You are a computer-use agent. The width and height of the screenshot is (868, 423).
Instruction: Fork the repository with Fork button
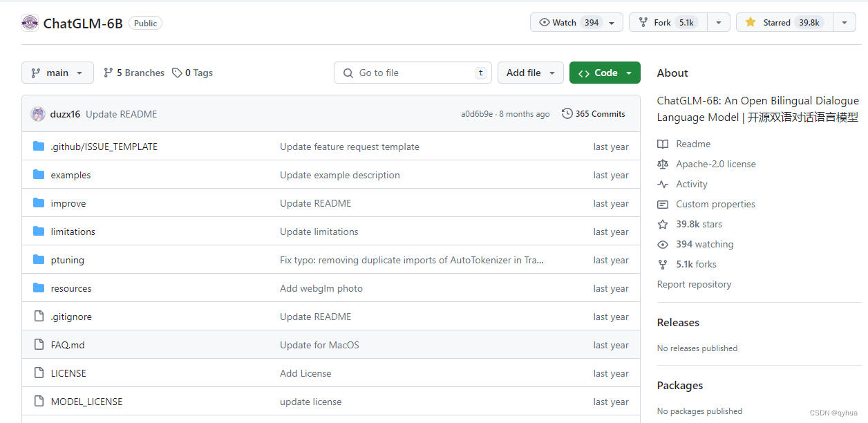(668, 22)
